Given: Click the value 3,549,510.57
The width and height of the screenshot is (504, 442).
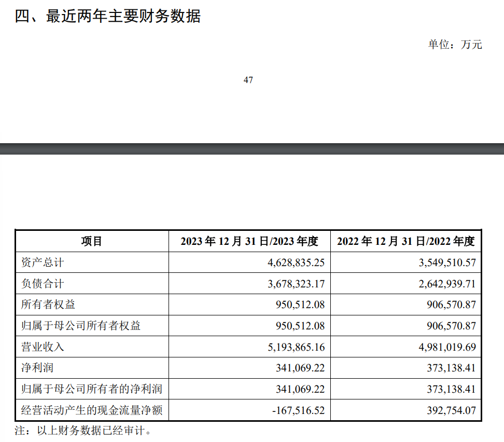Looking at the screenshot, I should [447, 263].
